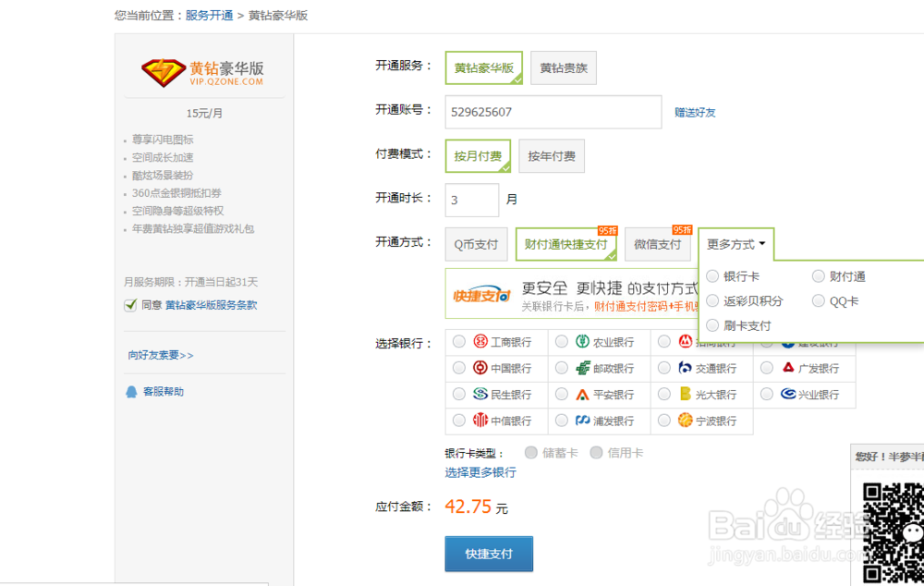Select the 浦发银行 radio button
This screenshot has height=586, width=924.
click(x=562, y=421)
